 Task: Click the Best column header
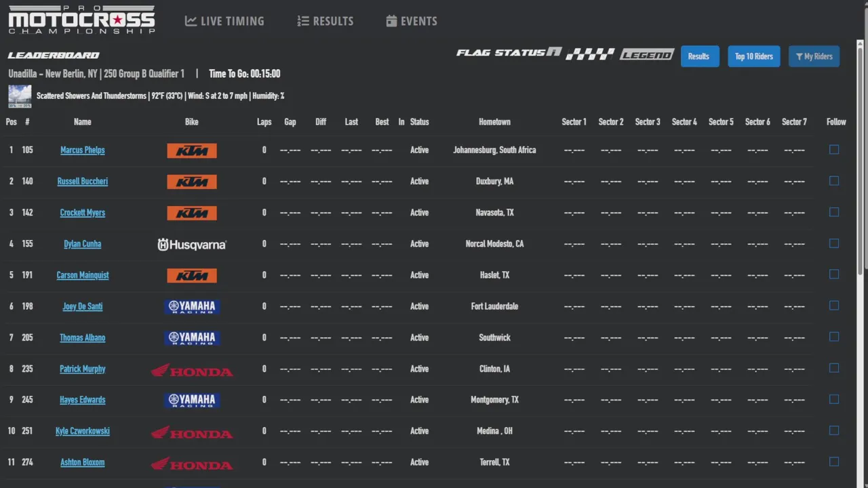(382, 122)
